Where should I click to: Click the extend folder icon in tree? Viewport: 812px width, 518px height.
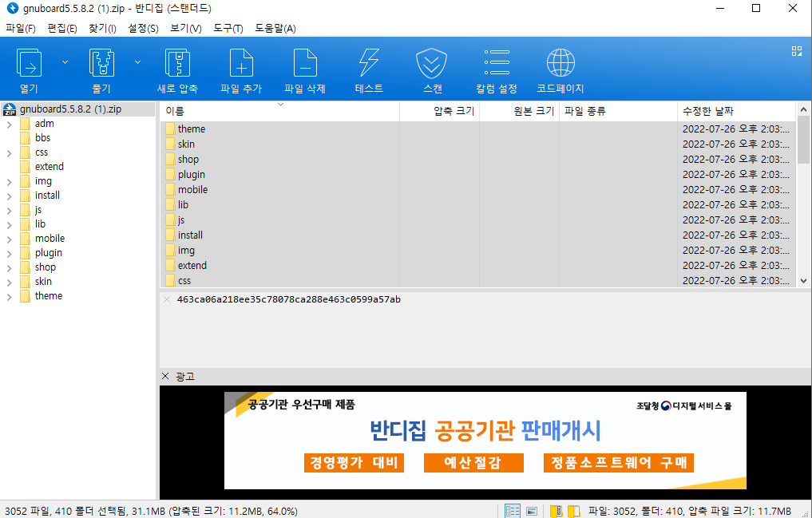(25, 167)
